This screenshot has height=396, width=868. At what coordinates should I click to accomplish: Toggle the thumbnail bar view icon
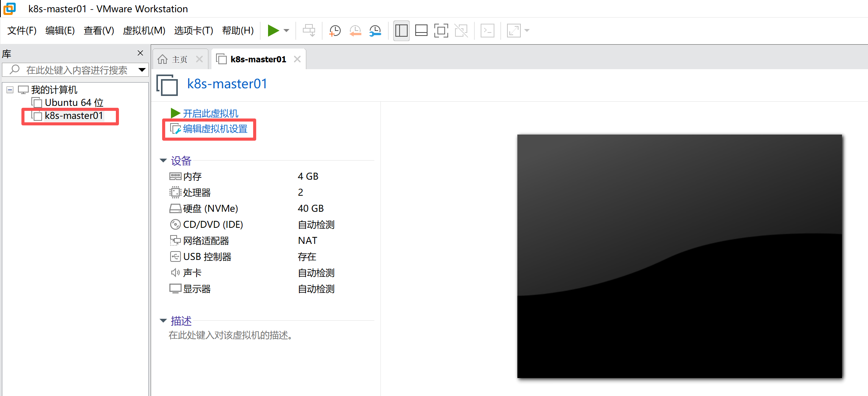coord(421,31)
